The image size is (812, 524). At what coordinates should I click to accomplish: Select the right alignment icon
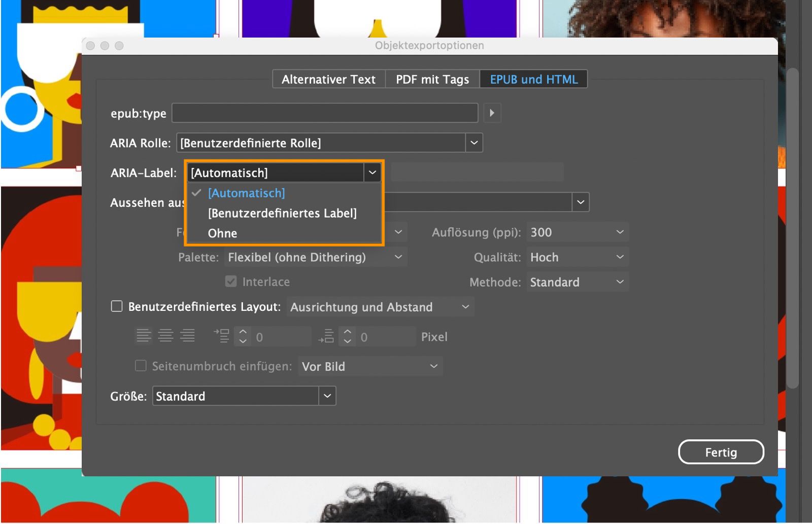tap(188, 335)
